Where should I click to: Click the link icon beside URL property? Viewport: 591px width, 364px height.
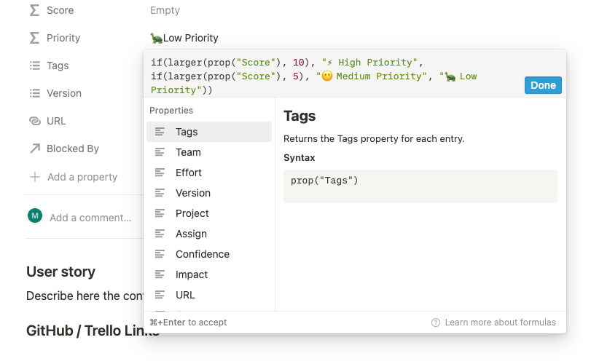click(x=35, y=121)
